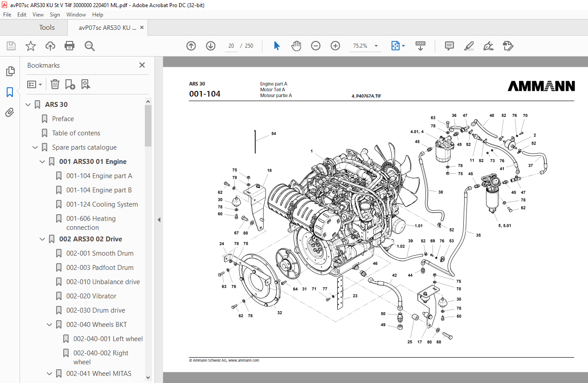Select the 002-040-002 Right wheel bookmark
The height and width of the screenshot is (383, 588).
coord(101,357)
